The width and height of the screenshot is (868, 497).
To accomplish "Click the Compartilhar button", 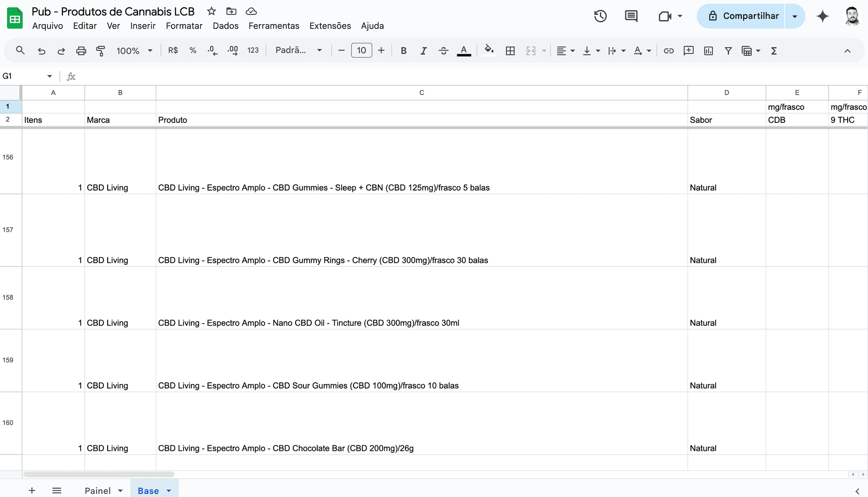I will [x=743, y=16].
